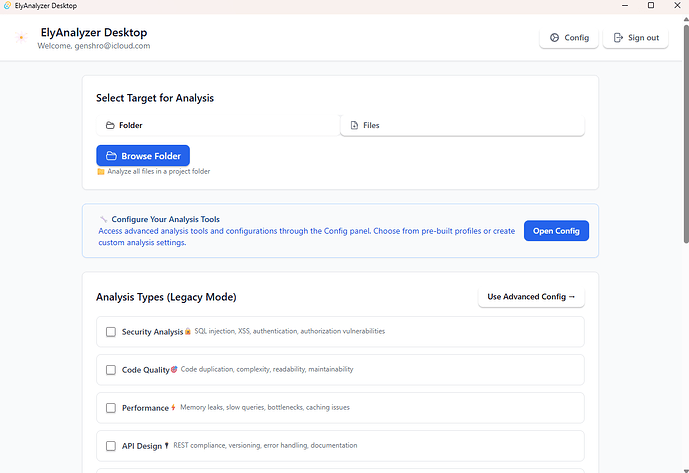The image size is (689, 473).
Task: Click the scrollbar up arrow
Action: tap(686, 19)
